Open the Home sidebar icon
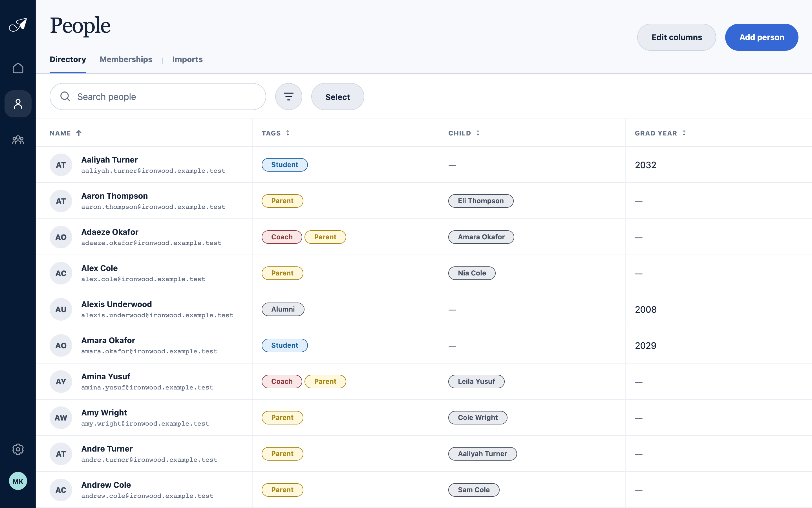This screenshot has width=812, height=508. (x=18, y=68)
